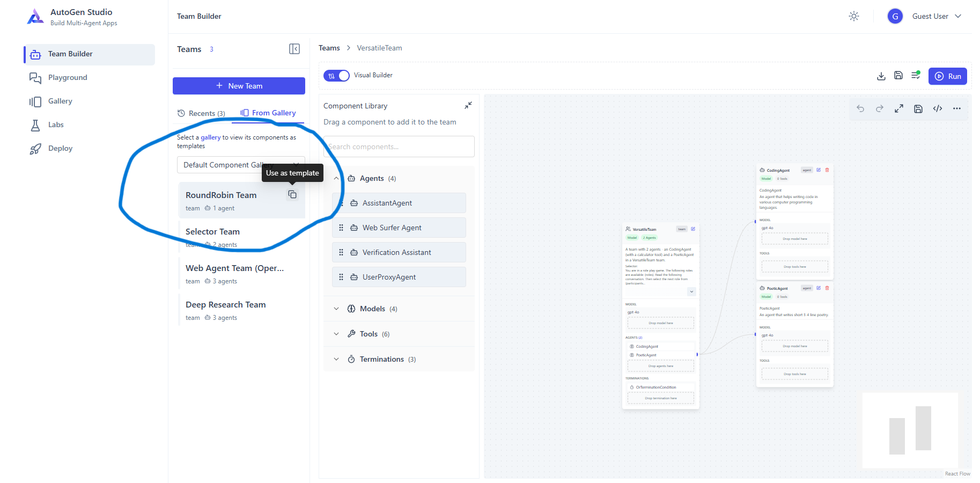Open the more options ellipsis on the canvas toolbar
This screenshot has width=980, height=483.
coord(957,108)
